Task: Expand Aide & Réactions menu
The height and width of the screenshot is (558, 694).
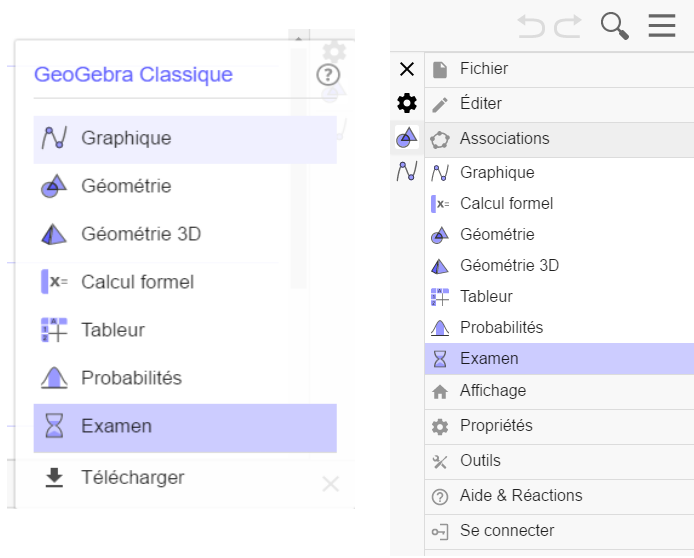Action: [x=559, y=496]
